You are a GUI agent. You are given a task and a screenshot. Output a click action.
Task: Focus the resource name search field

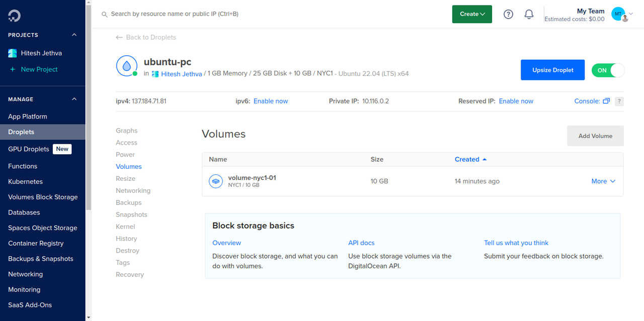pos(175,14)
